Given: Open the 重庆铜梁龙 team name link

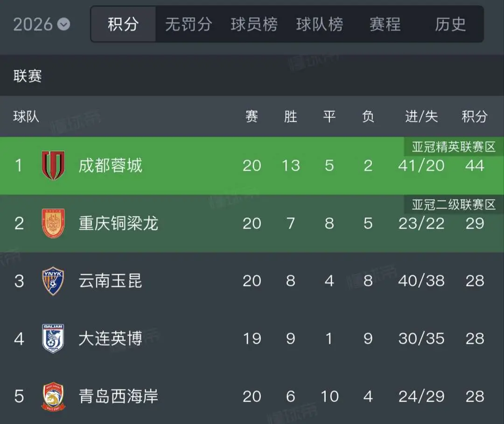Looking at the screenshot, I should [118, 223].
